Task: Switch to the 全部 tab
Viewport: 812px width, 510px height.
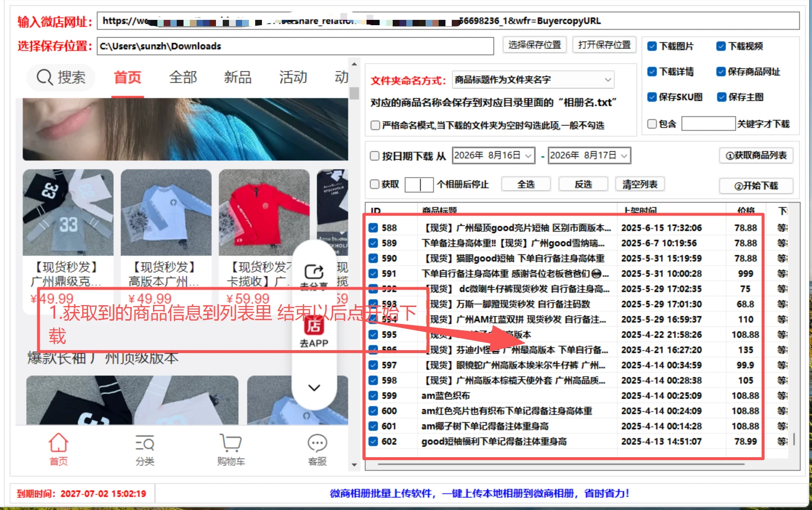Action: (x=183, y=77)
